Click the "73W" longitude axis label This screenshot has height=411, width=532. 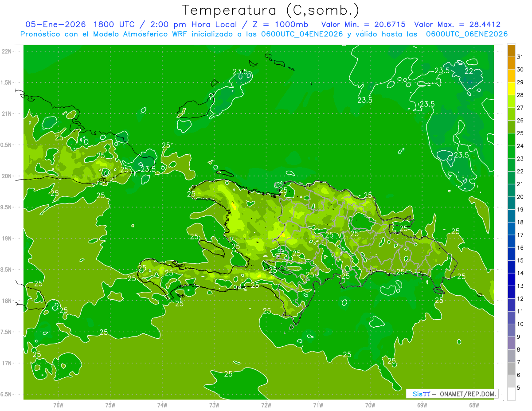214,405
